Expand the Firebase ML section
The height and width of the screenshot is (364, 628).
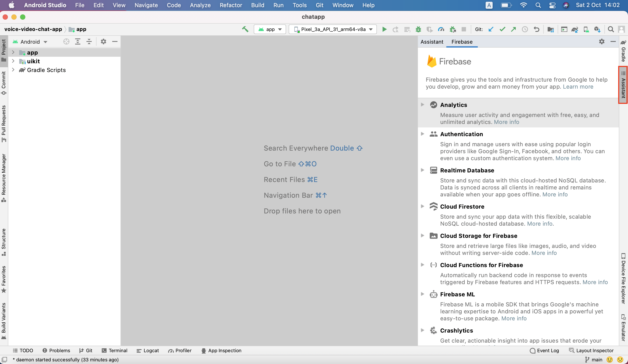tap(422, 294)
